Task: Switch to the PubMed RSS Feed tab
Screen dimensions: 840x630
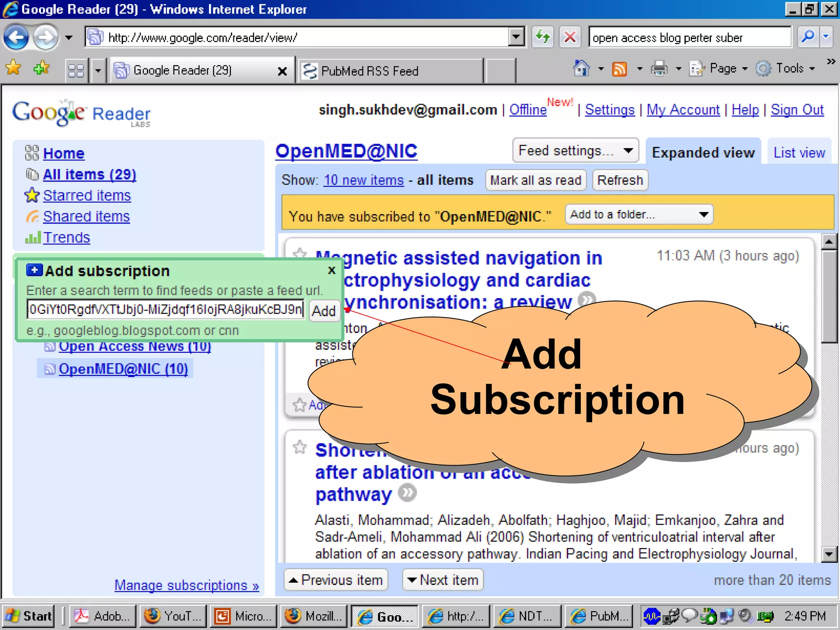Action: pyautogui.click(x=390, y=71)
